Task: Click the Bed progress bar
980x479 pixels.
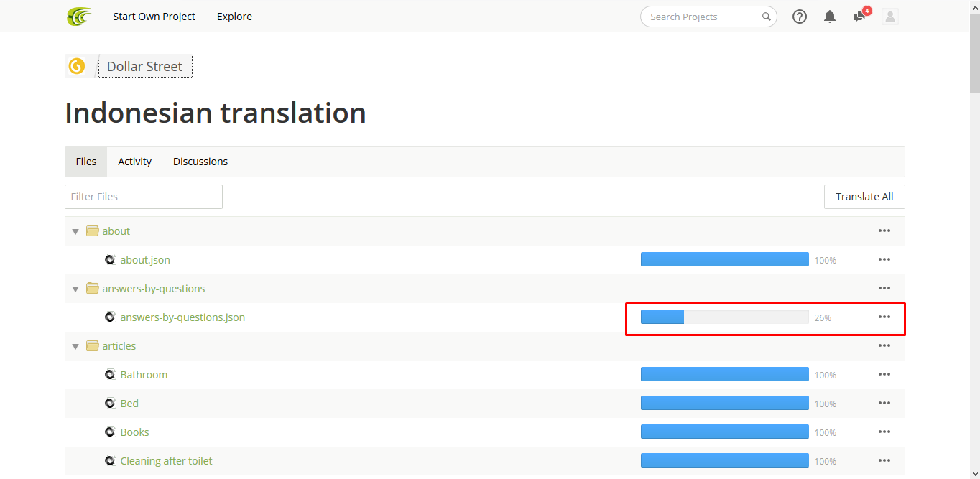Action: coord(725,403)
